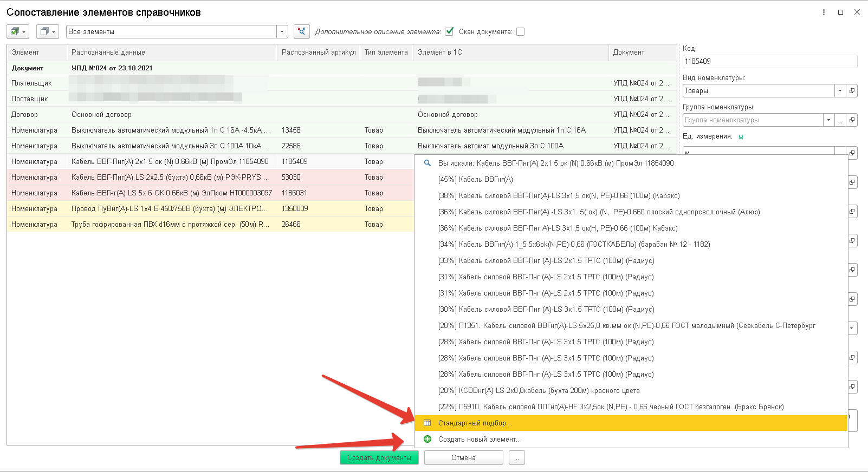Select [28%] П1351 Севкабель suggestion
Viewport: 868px width, 472px height.
click(x=631, y=325)
